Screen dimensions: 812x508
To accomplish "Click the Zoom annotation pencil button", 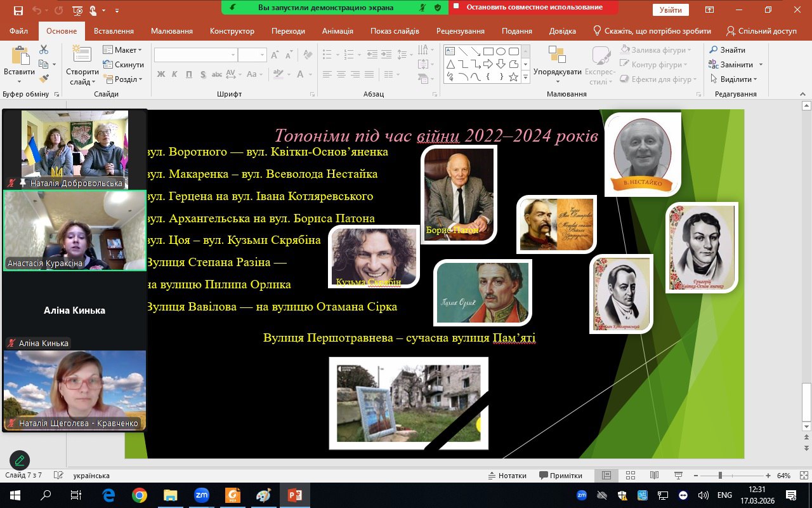I will 20,460.
